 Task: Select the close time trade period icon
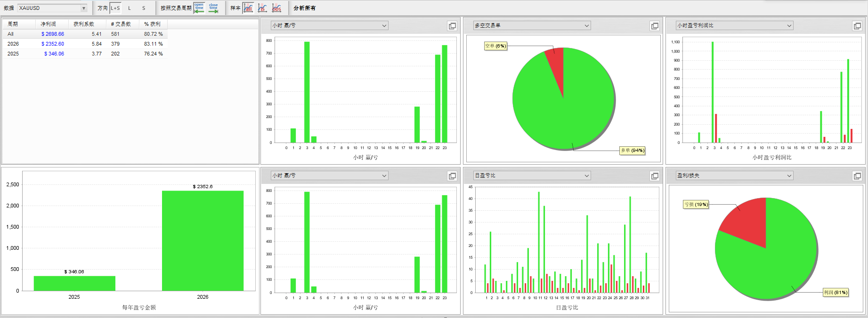pos(213,8)
